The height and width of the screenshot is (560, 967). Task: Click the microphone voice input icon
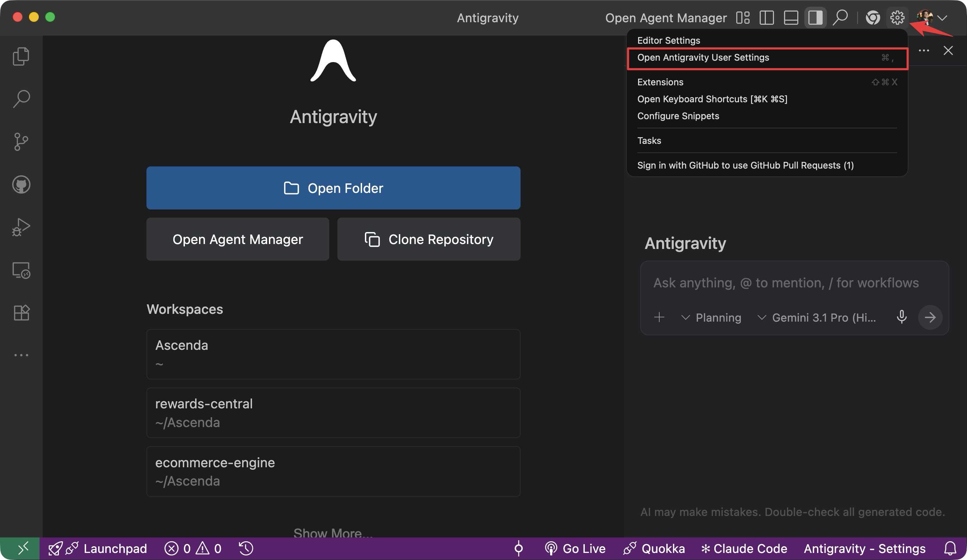click(901, 317)
